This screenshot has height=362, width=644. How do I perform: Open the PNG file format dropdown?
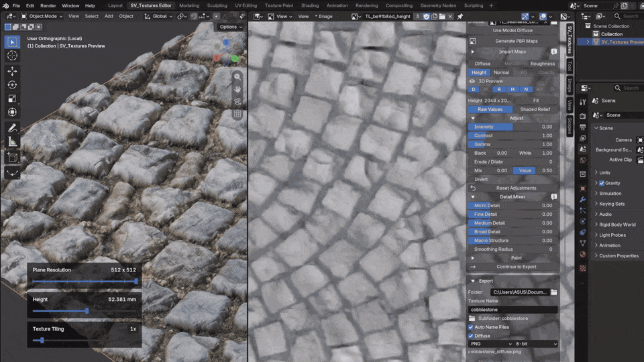(x=491, y=344)
